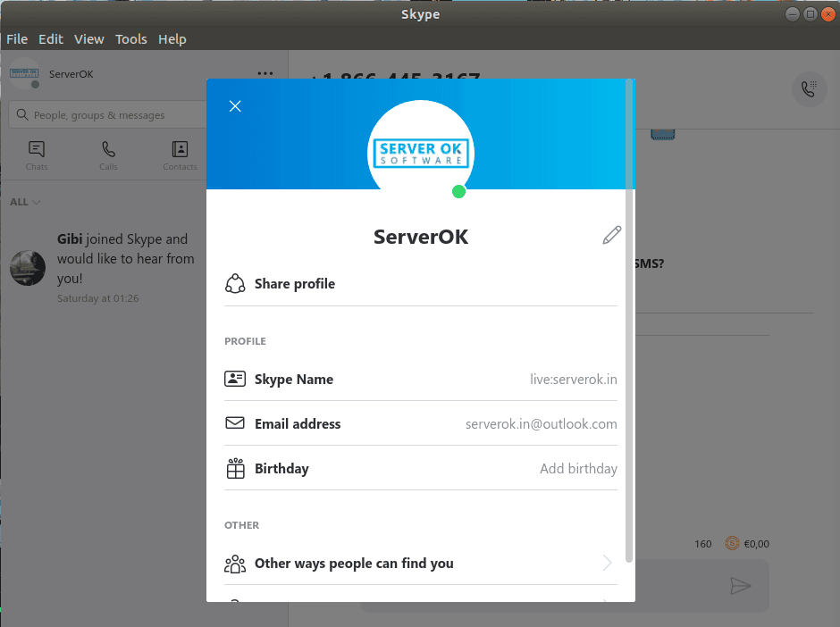The image size is (840, 627).
Task: Open the View menu
Action: (88, 38)
